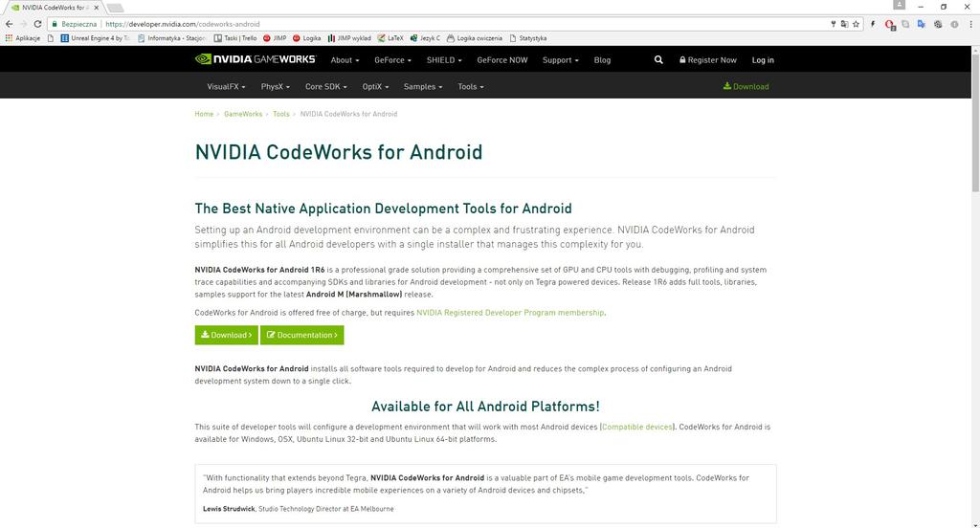Open the Compatible devices link
Screen dimensions: 980x528
636,427
